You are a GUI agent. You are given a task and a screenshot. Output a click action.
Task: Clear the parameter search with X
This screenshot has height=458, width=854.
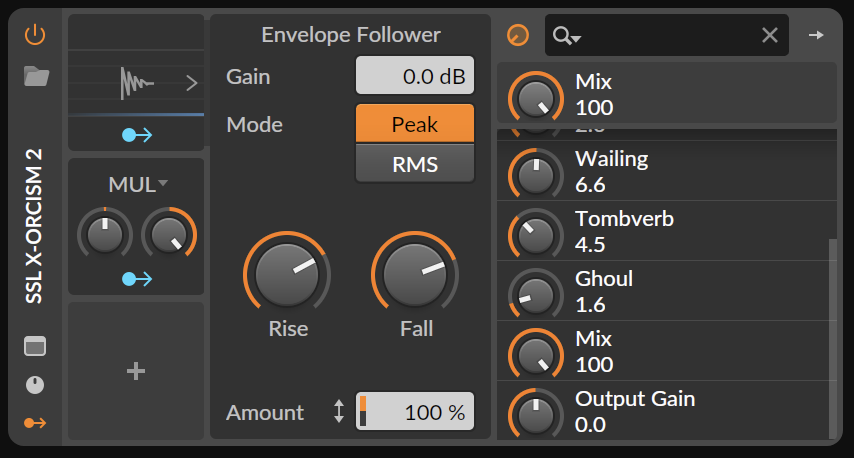[x=769, y=36]
